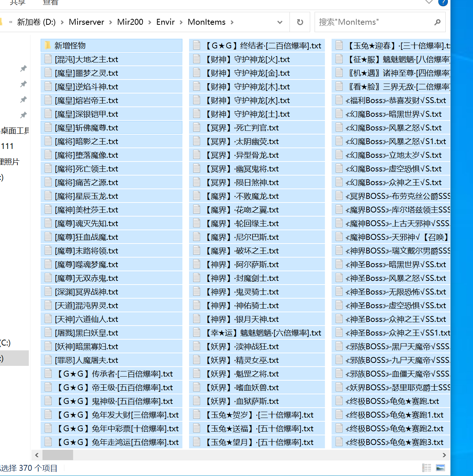Expand the chevron after MonItems in path
The height and width of the screenshot is (476, 473).
(232, 22)
